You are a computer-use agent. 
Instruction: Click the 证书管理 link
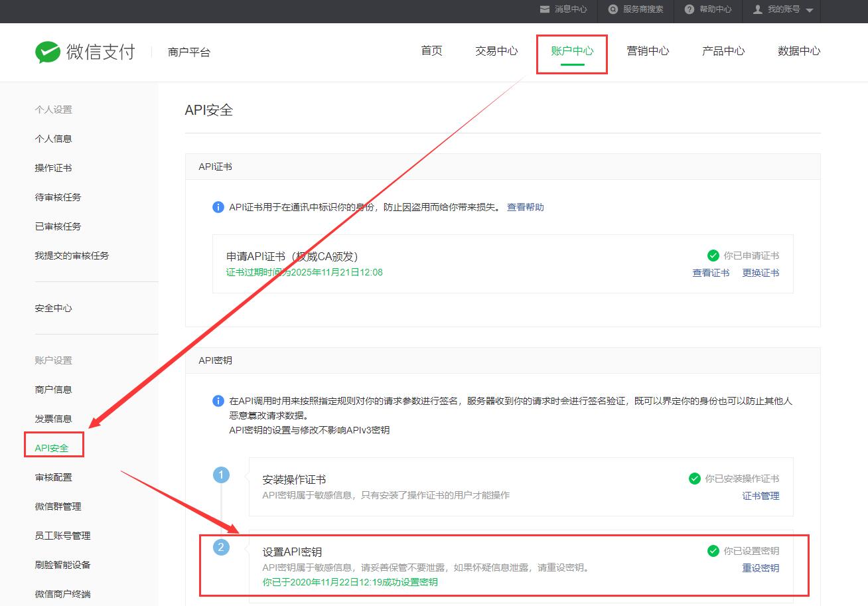[760, 496]
